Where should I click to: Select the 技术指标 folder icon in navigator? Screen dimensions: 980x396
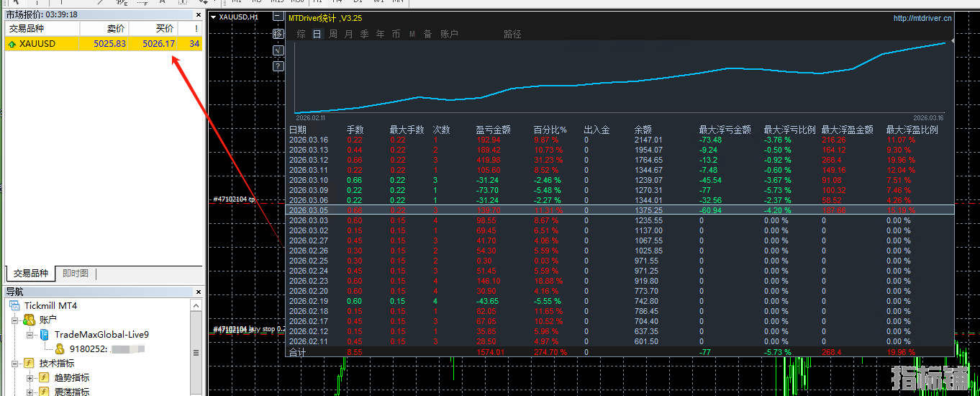tap(29, 364)
